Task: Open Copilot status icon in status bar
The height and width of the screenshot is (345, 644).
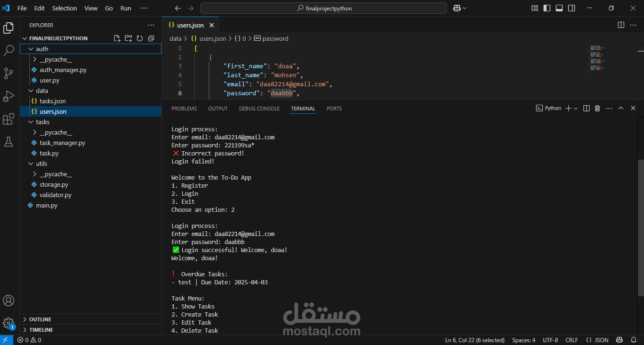Action: point(619,340)
